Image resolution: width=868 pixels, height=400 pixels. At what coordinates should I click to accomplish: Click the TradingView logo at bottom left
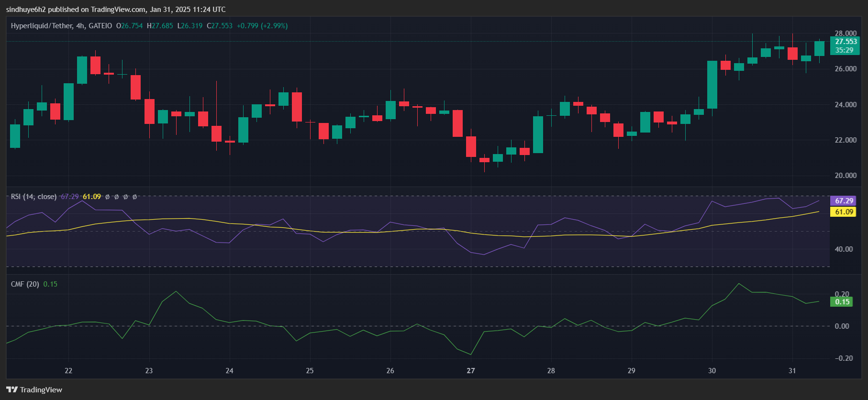point(34,389)
